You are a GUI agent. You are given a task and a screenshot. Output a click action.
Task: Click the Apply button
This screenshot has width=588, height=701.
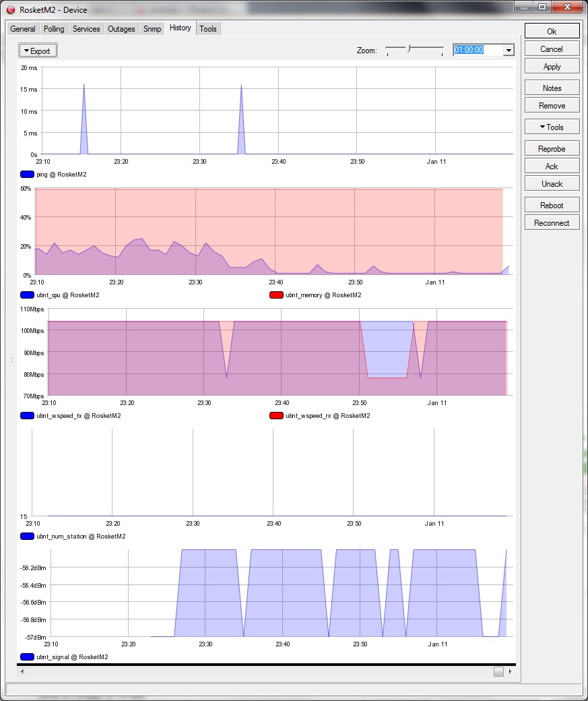(x=552, y=67)
